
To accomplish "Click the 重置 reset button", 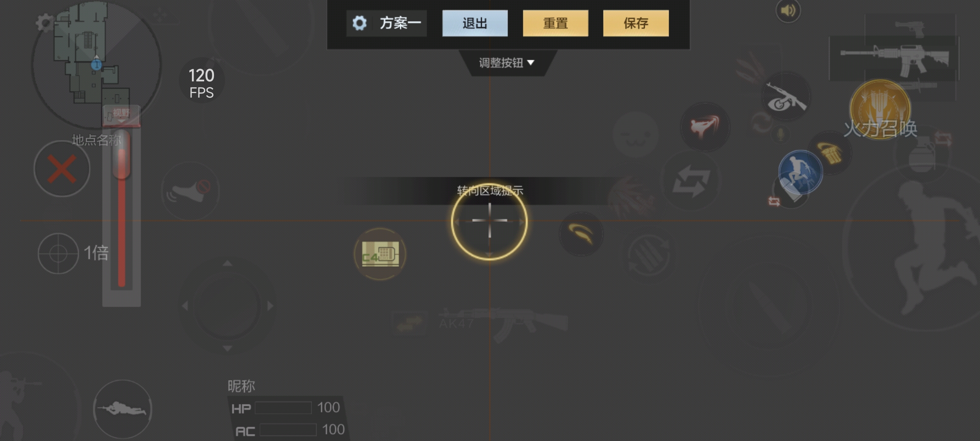I will click(555, 23).
